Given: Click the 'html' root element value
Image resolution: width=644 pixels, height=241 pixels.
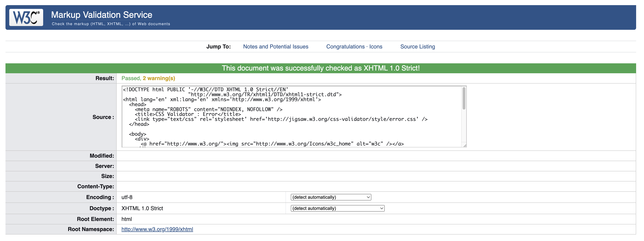Looking at the screenshot, I should (x=127, y=219).
